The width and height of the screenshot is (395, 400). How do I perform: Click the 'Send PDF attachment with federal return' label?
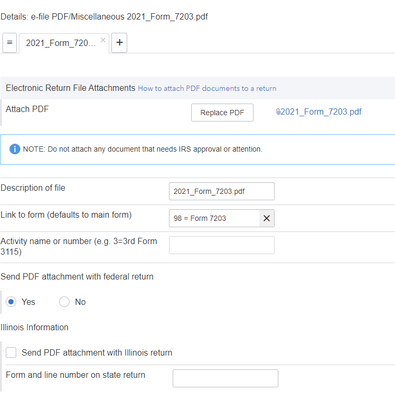point(77,277)
